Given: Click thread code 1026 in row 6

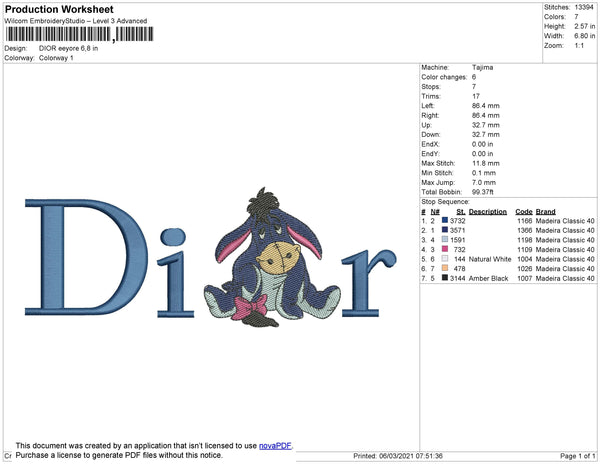Looking at the screenshot, I should [x=524, y=269].
